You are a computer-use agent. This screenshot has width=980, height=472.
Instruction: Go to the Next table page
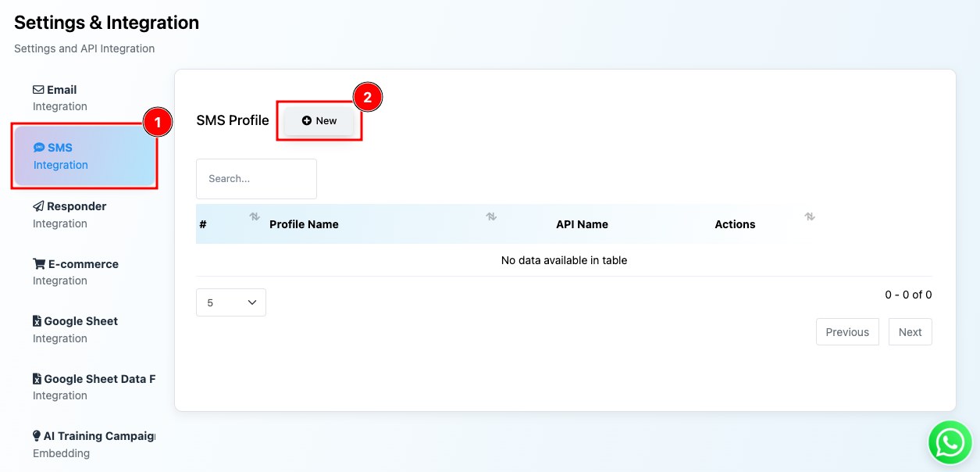(x=911, y=332)
